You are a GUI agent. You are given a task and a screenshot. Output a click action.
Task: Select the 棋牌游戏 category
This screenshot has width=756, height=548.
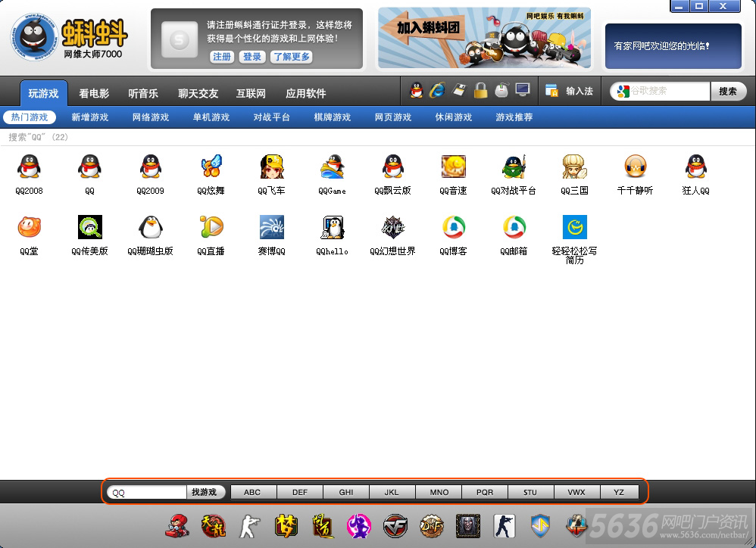(333, 117)
